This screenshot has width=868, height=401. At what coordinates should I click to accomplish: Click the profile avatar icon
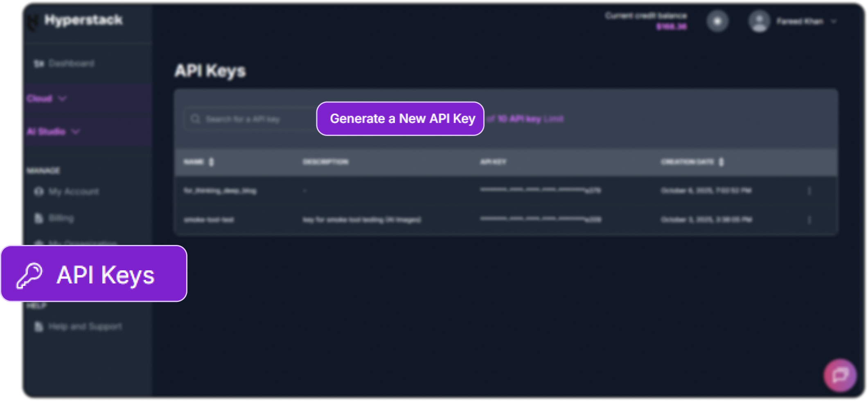click(x=760, y=21)
